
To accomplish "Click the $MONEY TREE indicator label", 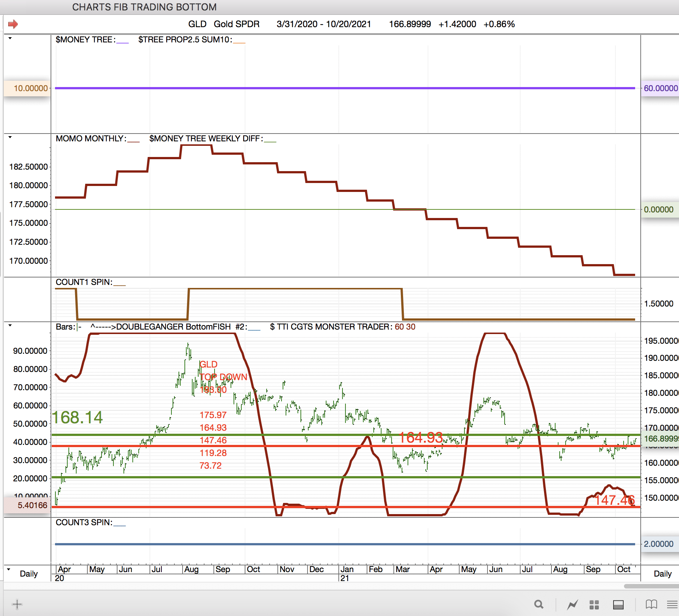I will (x=85, y=40).
